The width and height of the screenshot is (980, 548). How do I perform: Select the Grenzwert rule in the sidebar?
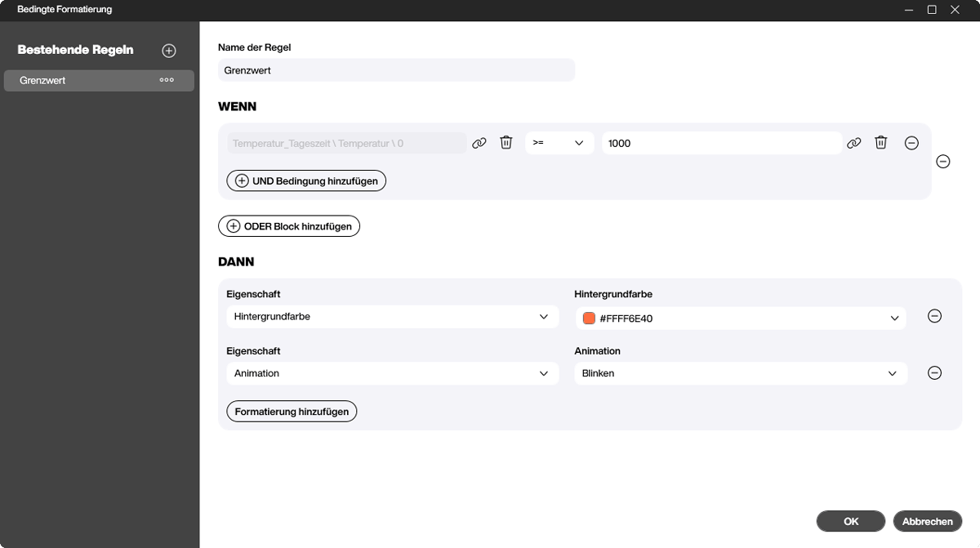(82, 80)
